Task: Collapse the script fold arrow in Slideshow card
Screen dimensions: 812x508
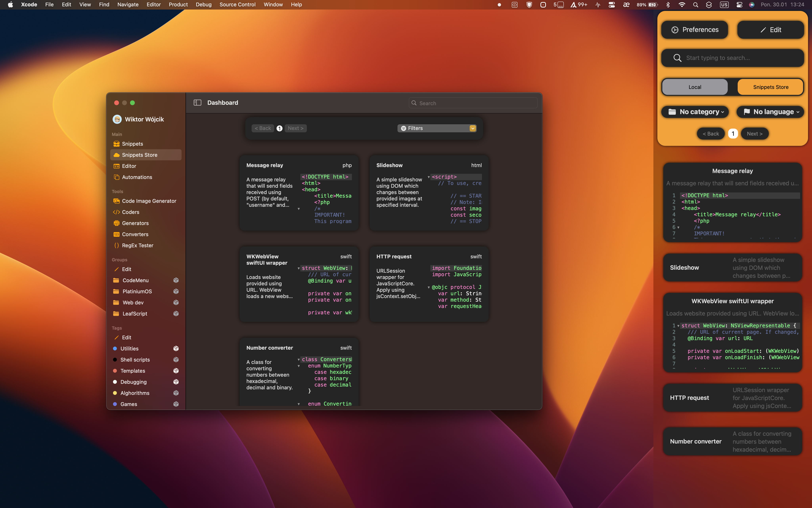Action: pos(428,177)
